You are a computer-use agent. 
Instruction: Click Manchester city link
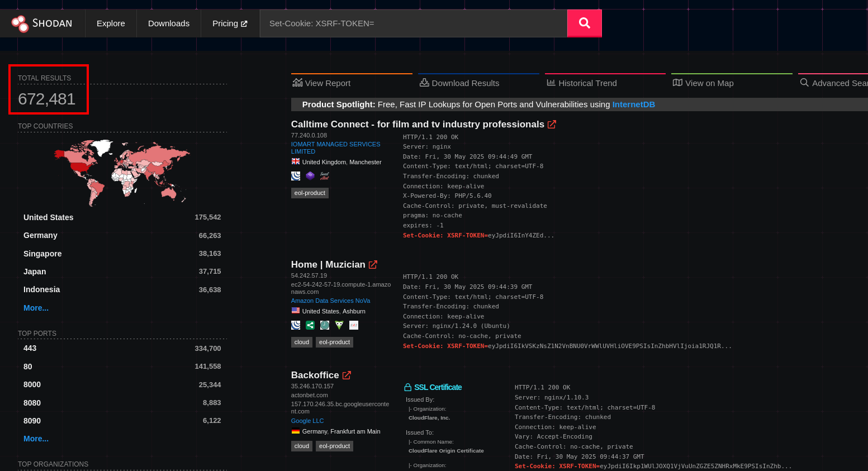pyautogui.click(x=366, y=162)
